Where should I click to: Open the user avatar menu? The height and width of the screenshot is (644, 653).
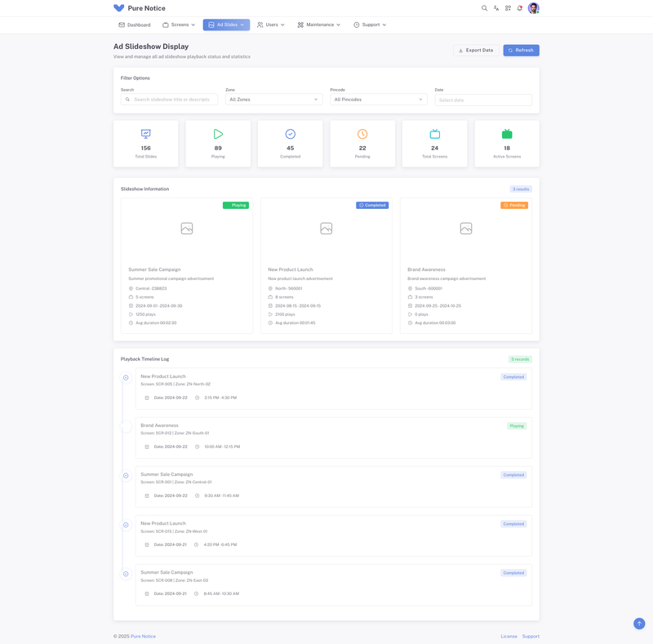point(534,8)
